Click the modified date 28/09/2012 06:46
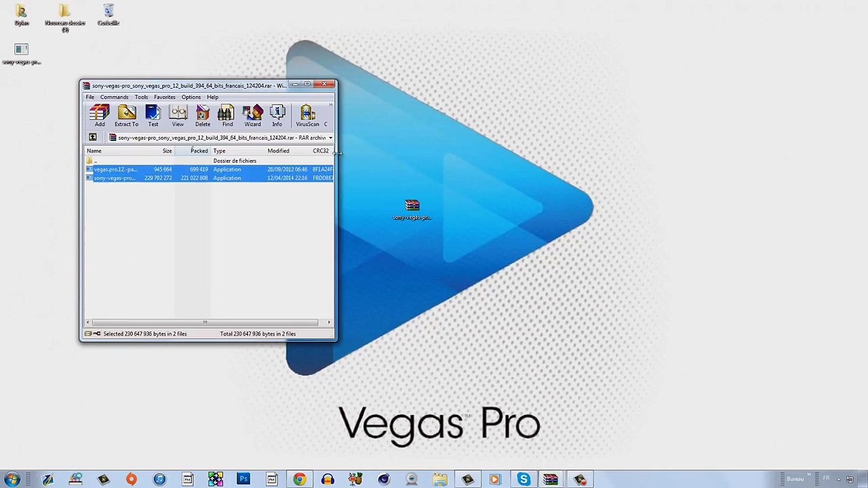 (287, 169)
